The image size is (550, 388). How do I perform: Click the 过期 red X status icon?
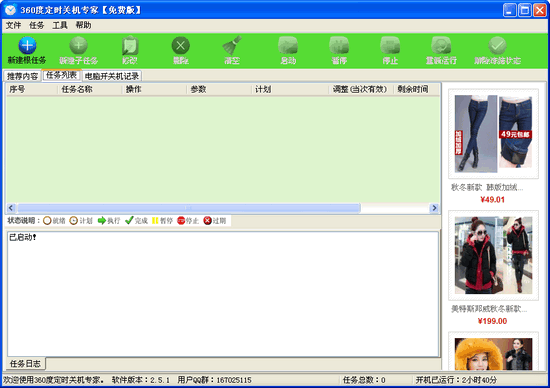208,221
